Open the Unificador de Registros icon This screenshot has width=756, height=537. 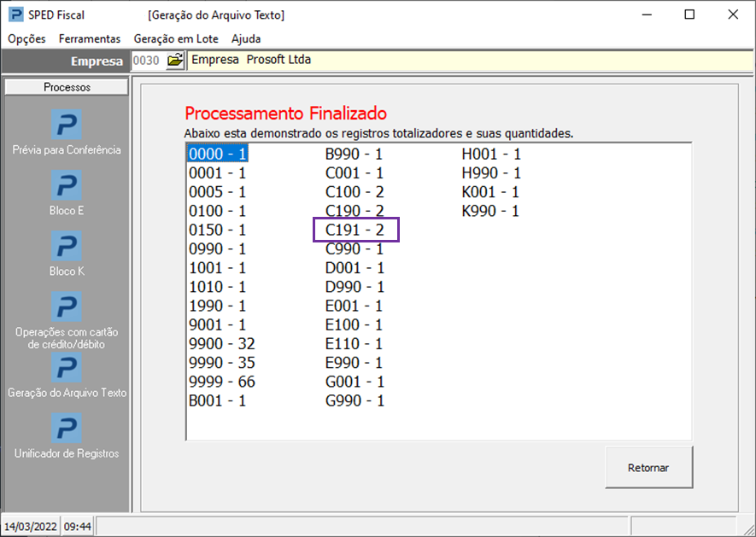pyautogui.click(x=66, y=429)
